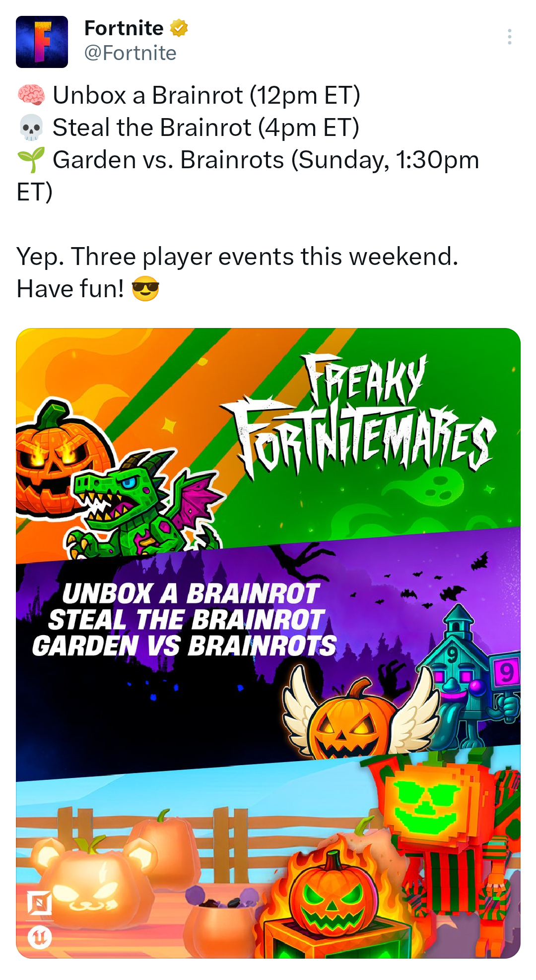Click the brain emoji in the post
Viewport: 536px width, 980px height.
point(31,95)
